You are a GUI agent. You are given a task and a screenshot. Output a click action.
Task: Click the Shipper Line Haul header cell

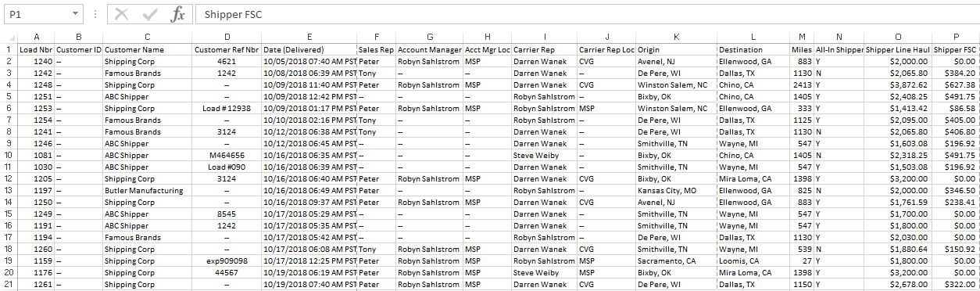click(898, 49)
